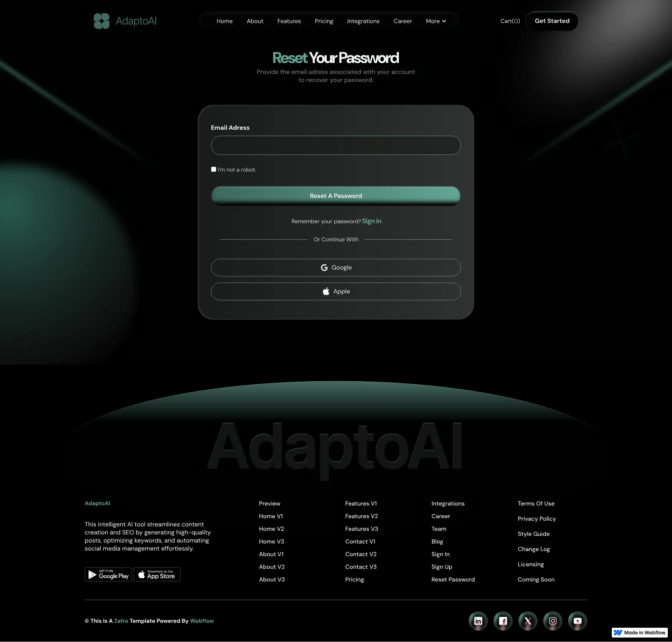Open Contact V2 footer link
Image resolution: width=672 pixels, height=642 pixels.
coord(361,554)
